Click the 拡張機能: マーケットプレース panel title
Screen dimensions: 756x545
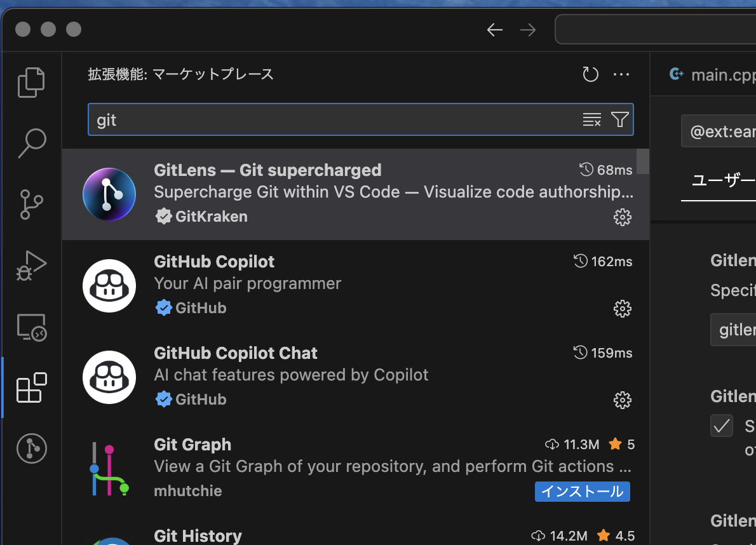coord(181,74)
